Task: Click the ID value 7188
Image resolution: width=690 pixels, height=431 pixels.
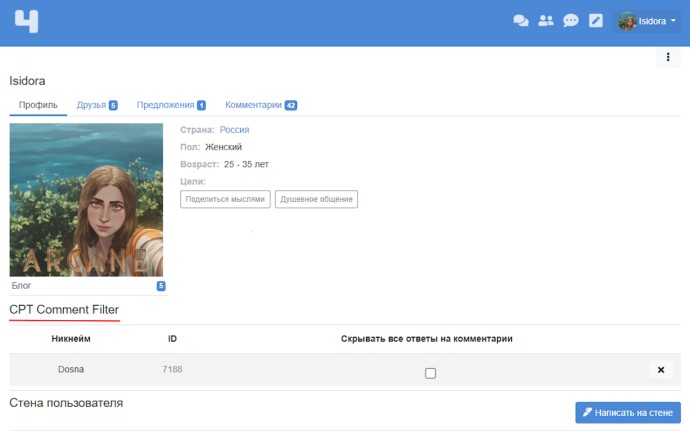Action: click(172, 369)
